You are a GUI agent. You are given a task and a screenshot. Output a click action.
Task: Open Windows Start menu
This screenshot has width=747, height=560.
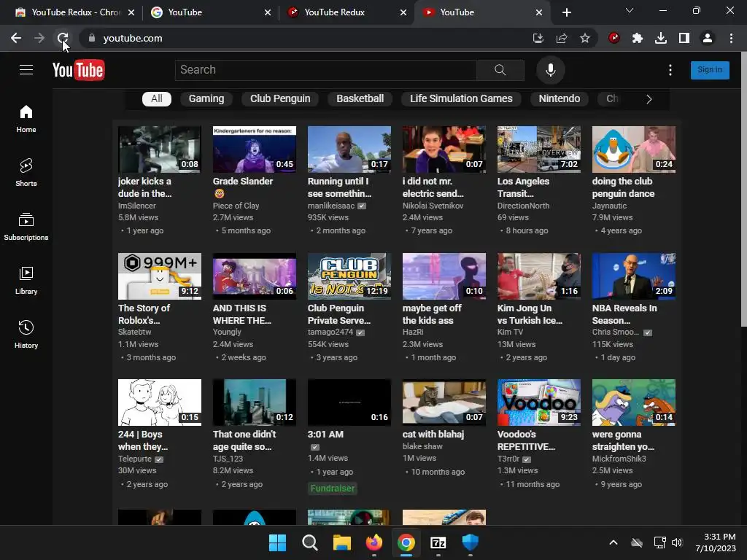point(278,542)
